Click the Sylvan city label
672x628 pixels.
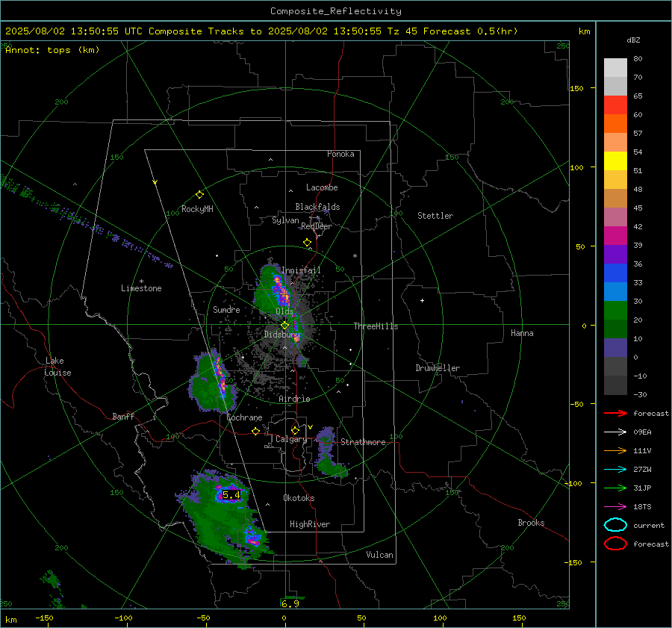click(285, 220)
